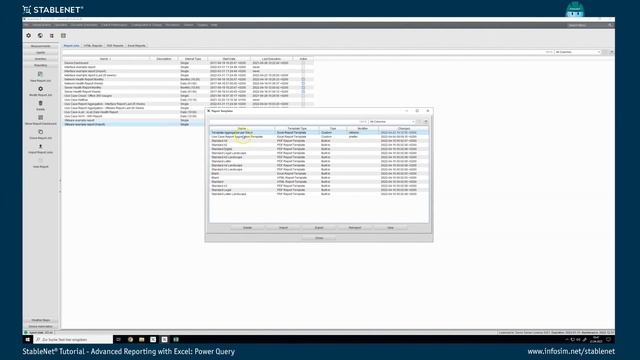The height and width of the screenshot is (360, 640).
Task: Click the Modify Report Job gear icon
Action: pyautogui.click(x=40, y=89)
